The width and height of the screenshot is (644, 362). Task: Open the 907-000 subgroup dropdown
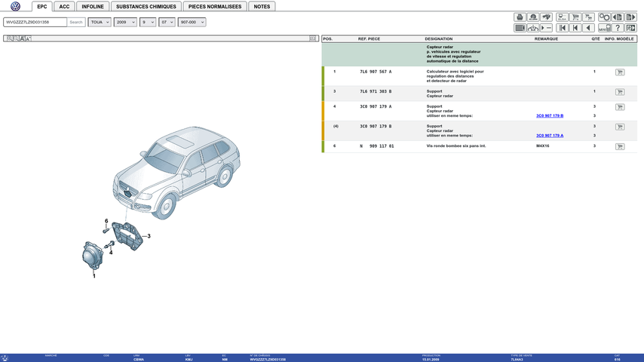tap(192, 22)
